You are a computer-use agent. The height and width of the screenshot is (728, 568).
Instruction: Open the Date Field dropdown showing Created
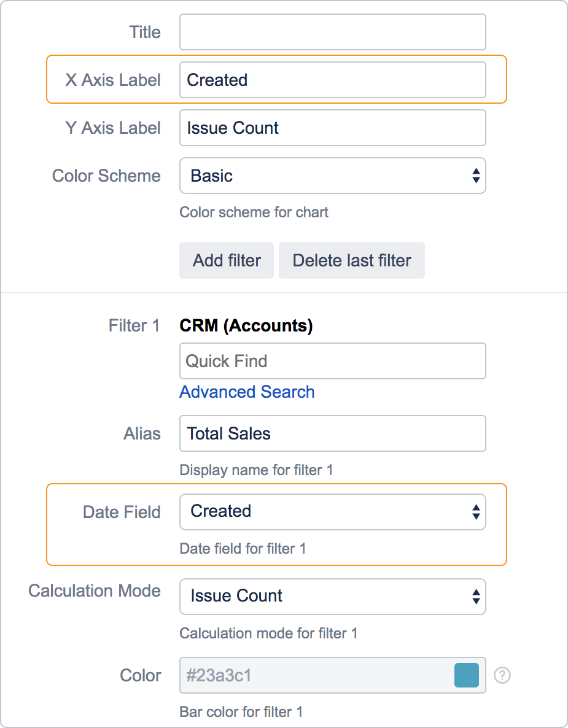tap(332, 511)
